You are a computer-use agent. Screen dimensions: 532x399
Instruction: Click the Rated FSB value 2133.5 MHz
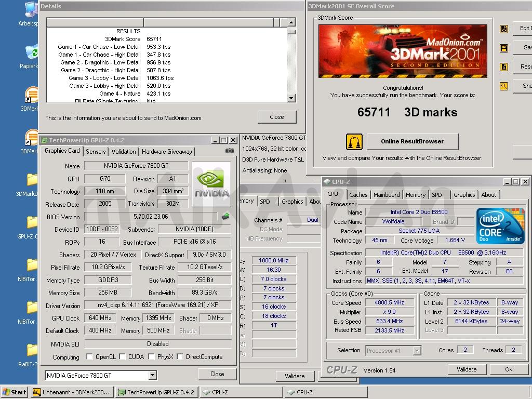click(x=390, y=330)
